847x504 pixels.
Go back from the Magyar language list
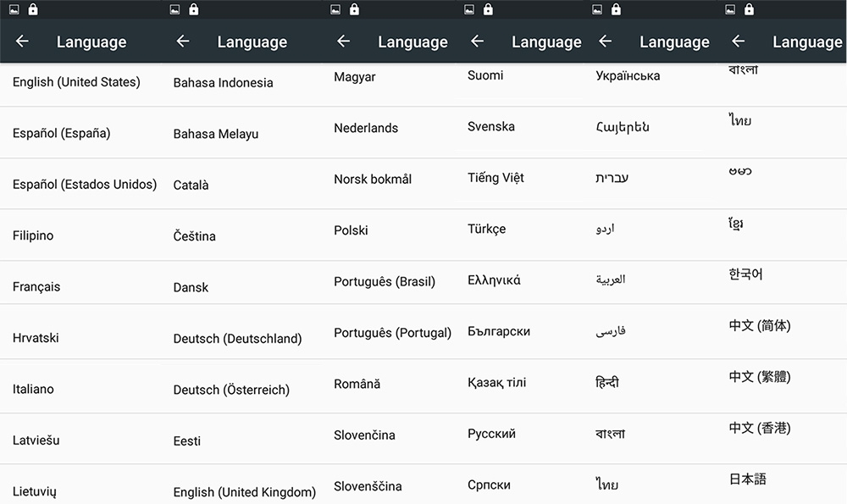pyautogui.click(x=343, y=42)
